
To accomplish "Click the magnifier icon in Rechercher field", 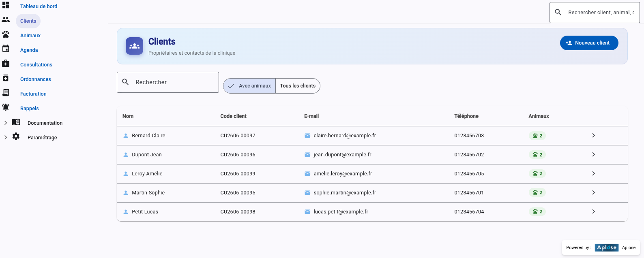I will (125, 82).
